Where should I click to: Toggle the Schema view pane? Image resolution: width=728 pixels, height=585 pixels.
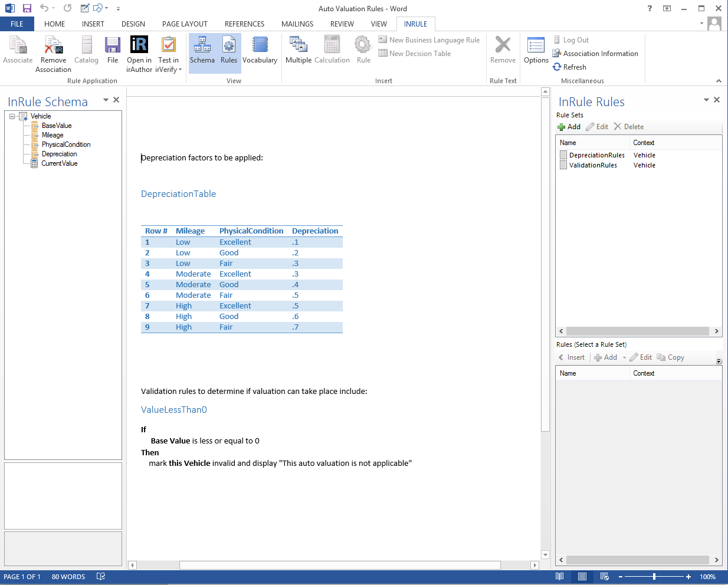[x=202, y=45]
